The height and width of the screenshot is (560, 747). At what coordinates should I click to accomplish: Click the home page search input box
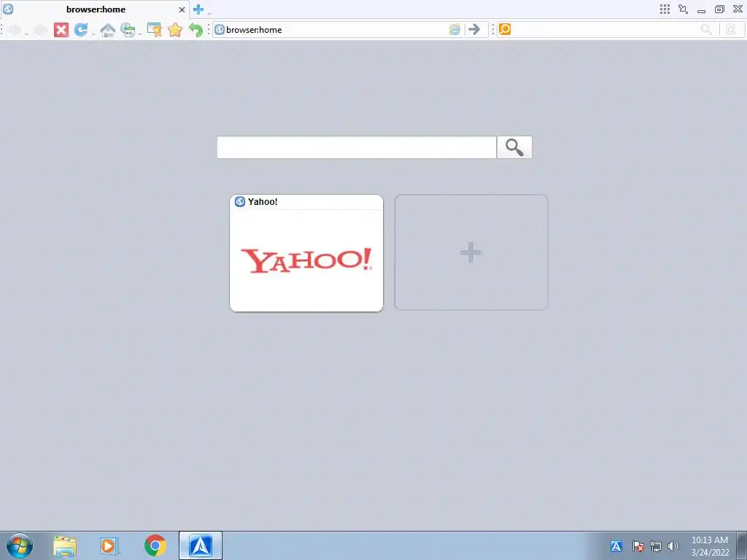tap(356, 147)
